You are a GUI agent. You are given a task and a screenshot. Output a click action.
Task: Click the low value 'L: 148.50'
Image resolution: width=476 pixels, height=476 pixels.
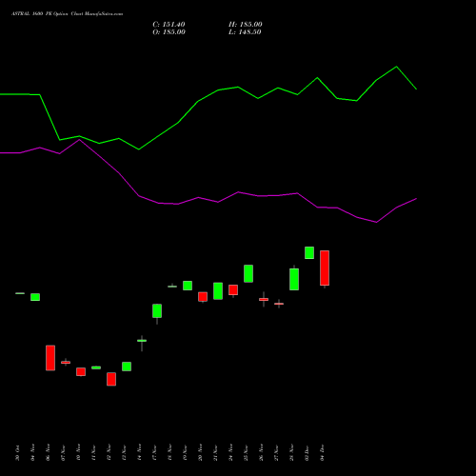pyautogui.click(x=245, y=32)
